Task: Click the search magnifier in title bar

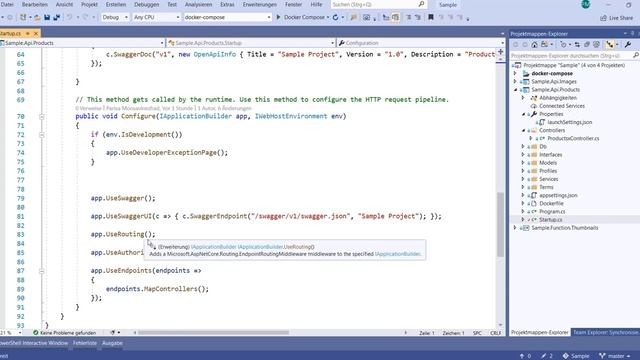Action: pos(421,4)
